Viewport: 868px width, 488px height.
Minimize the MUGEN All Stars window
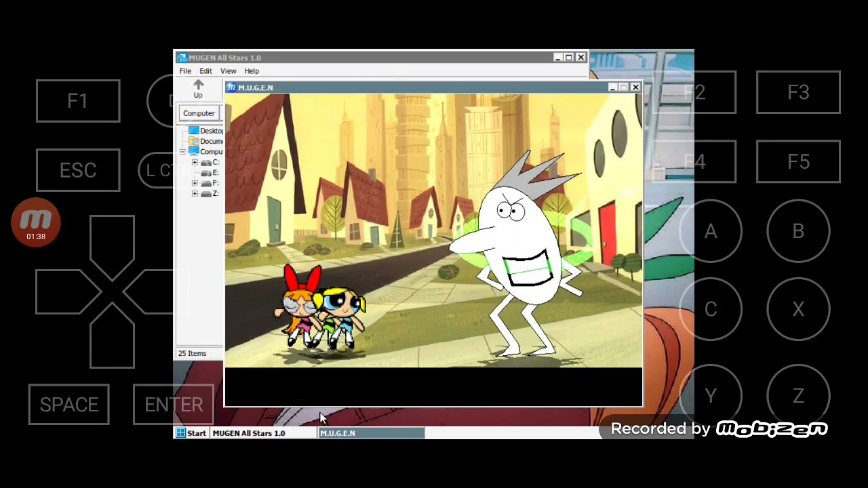[557, 58]
